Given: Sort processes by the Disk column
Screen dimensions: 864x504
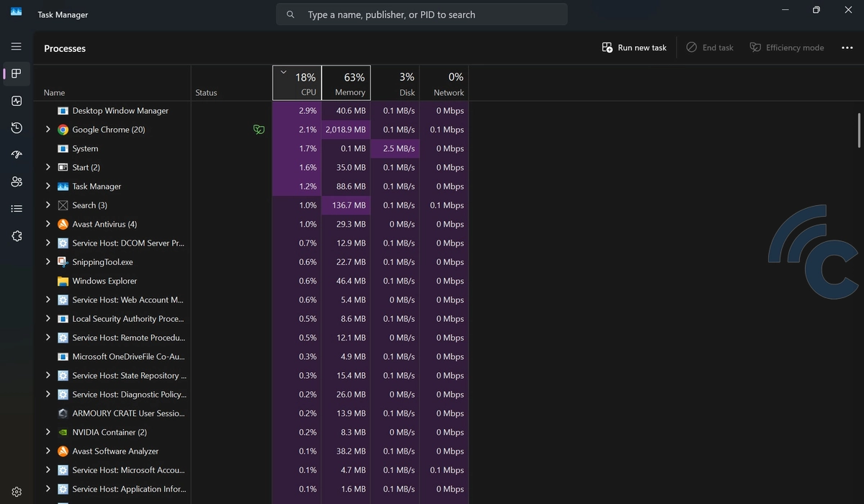Looking at the screenshot, I should tap(395, 84).
